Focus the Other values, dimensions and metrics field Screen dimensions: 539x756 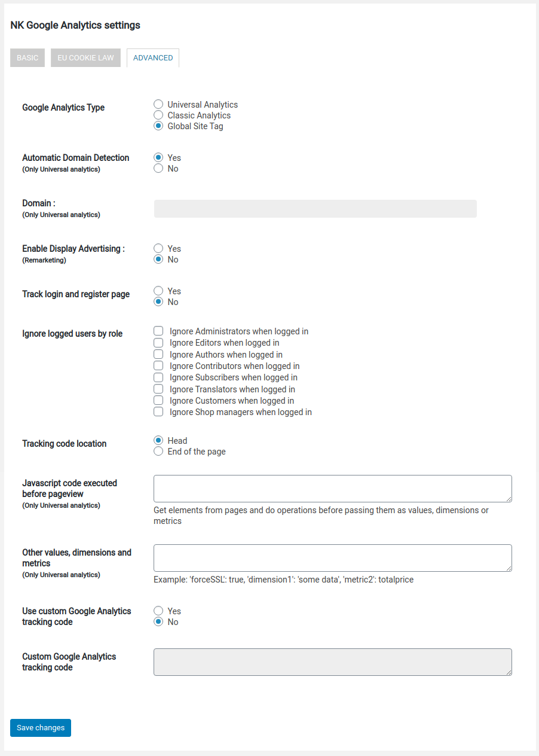333,558
